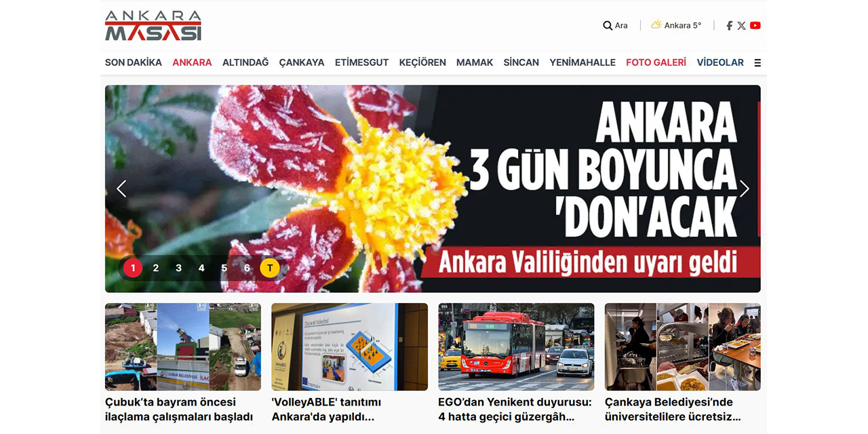Jump to carousel slide number 3

click(178, 267)
